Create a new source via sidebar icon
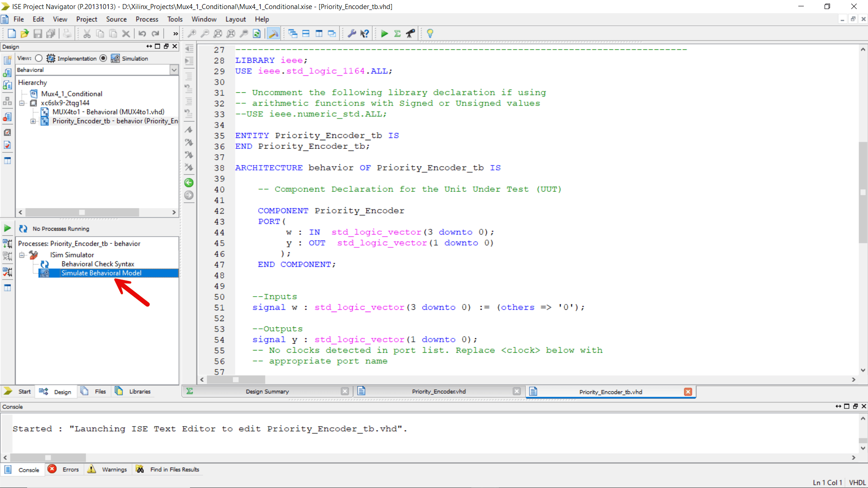Screen dimensions: 868x488 [x=7, y=60]
